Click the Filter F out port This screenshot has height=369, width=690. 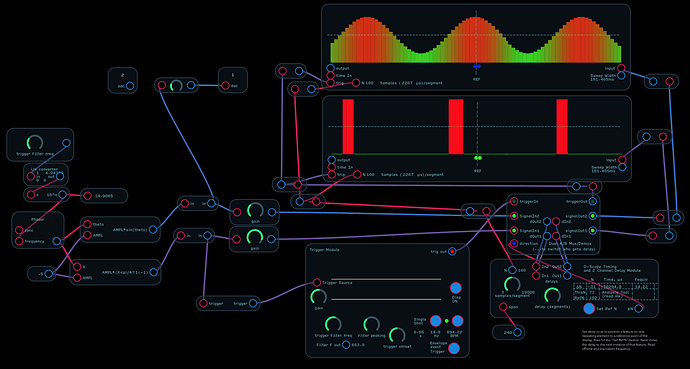coord(346,345)
